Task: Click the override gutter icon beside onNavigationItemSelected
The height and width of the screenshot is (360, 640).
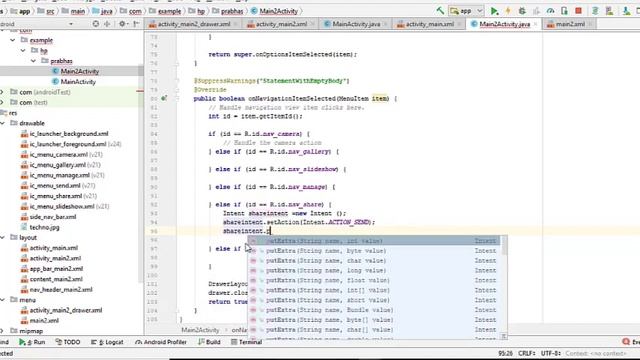Action: click(164, 98)
